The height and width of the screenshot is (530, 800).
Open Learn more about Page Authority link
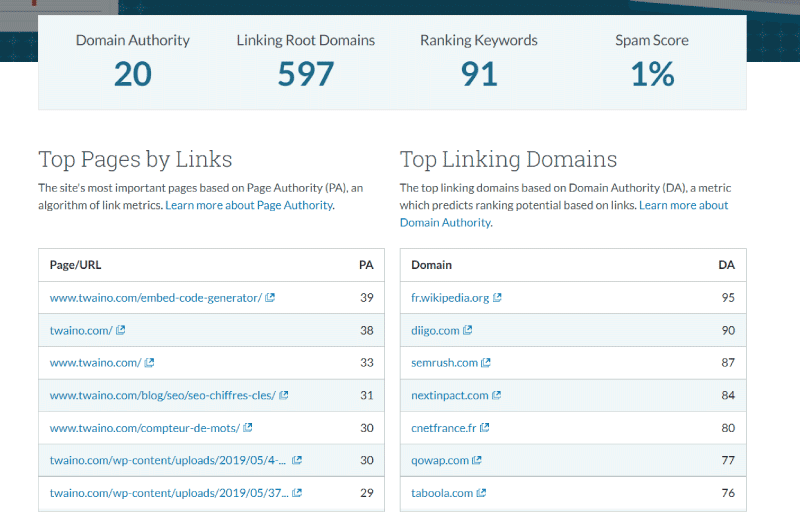tap(249, 205)
